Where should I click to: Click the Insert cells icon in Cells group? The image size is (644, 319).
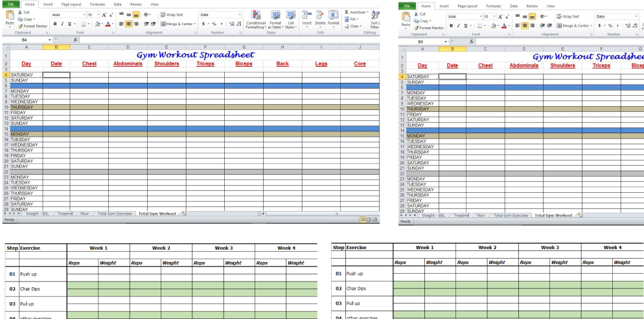click(306, 18)
